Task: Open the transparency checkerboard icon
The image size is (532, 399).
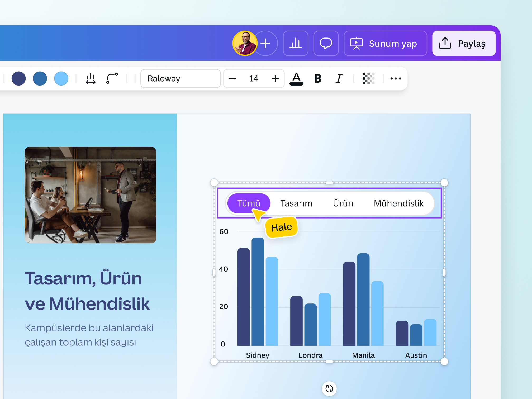Action: pyautogui.click(x=368, y=78)
